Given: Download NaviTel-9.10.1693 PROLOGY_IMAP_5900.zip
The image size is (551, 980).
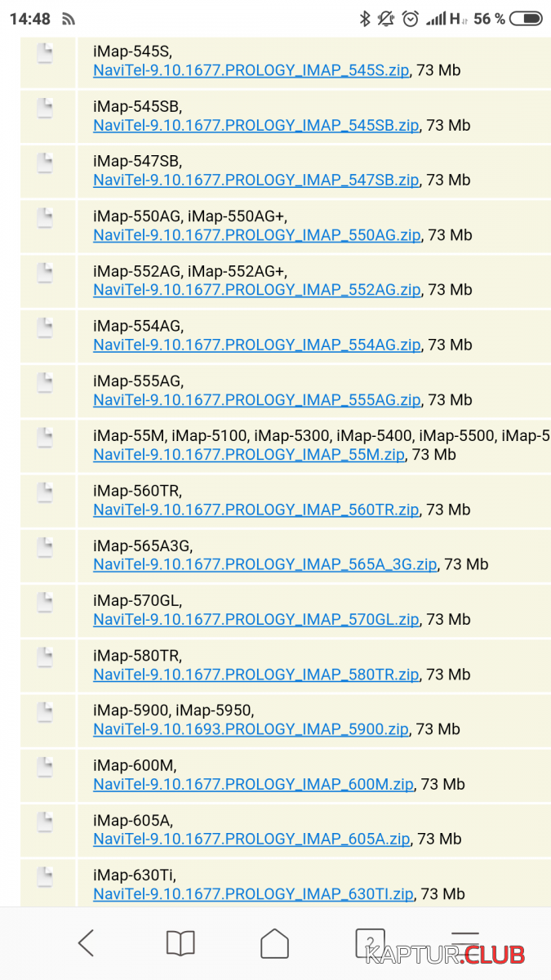Looking at the screenshot, I should (251, 729).
